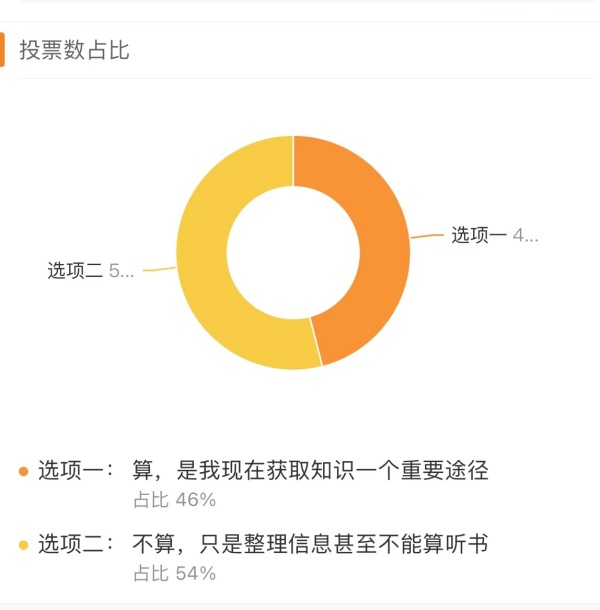Click the white center of the donut chart
The width and height of the screenshot is (600, 610).
tap(293, 252)
